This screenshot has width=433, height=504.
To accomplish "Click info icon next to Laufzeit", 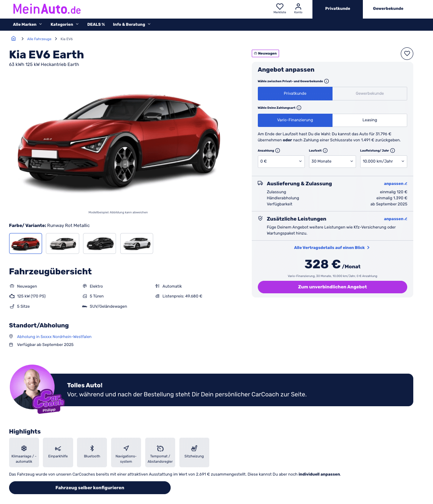I will tap(325, 150).
